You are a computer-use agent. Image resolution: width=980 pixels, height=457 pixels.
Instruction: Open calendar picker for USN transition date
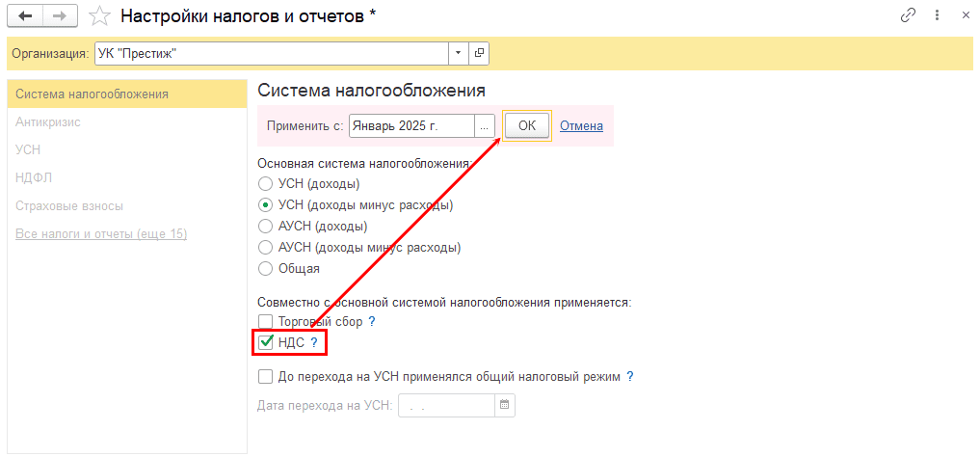(505, 406)
